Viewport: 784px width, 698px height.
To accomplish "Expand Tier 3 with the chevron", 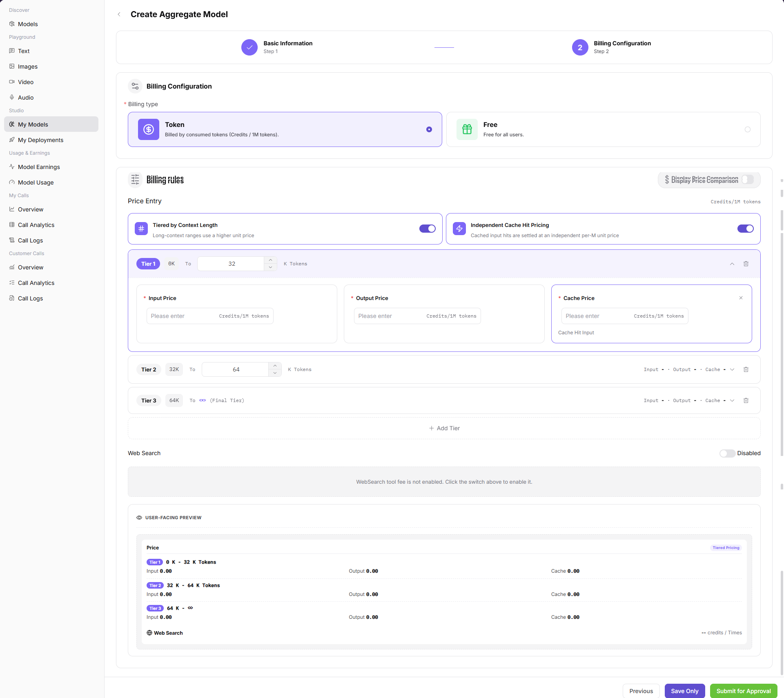I will (x=732, y=400).
